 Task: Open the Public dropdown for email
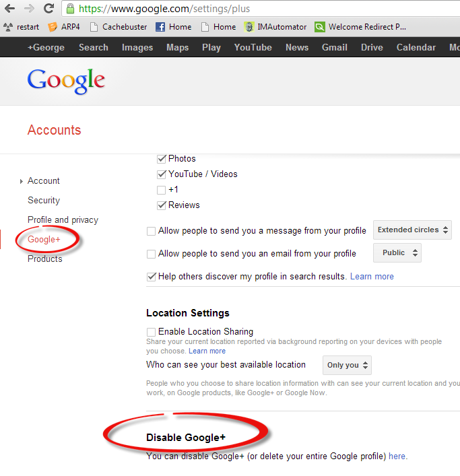click(x=397, y=252)
